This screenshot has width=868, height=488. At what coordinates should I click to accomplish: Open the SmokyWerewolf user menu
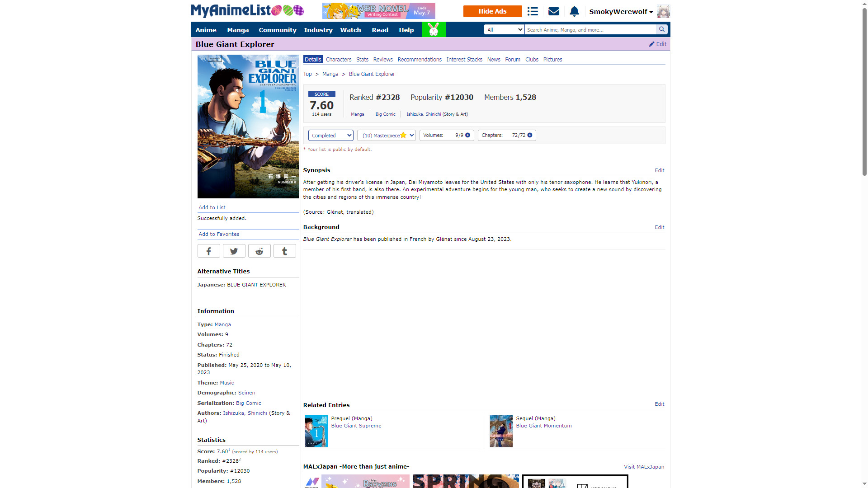pyautogui.click(x=621, y=12)
